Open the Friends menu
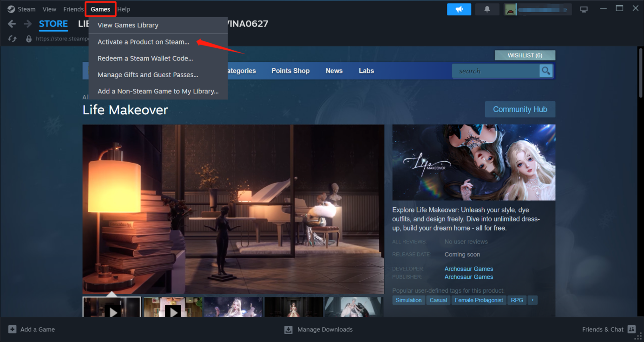644x342 pixels. click(73, 9)
